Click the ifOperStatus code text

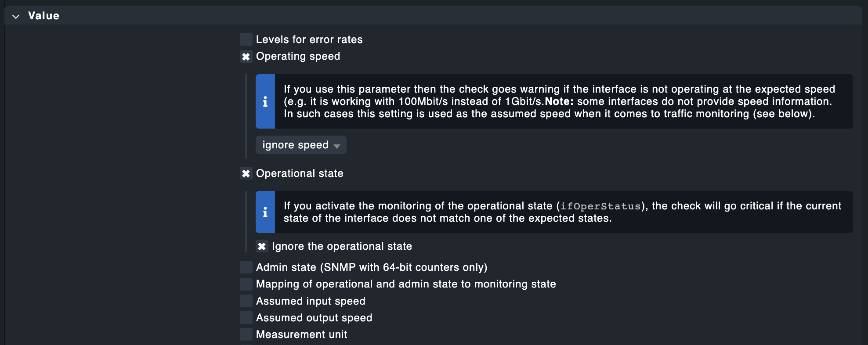[600, 206]
